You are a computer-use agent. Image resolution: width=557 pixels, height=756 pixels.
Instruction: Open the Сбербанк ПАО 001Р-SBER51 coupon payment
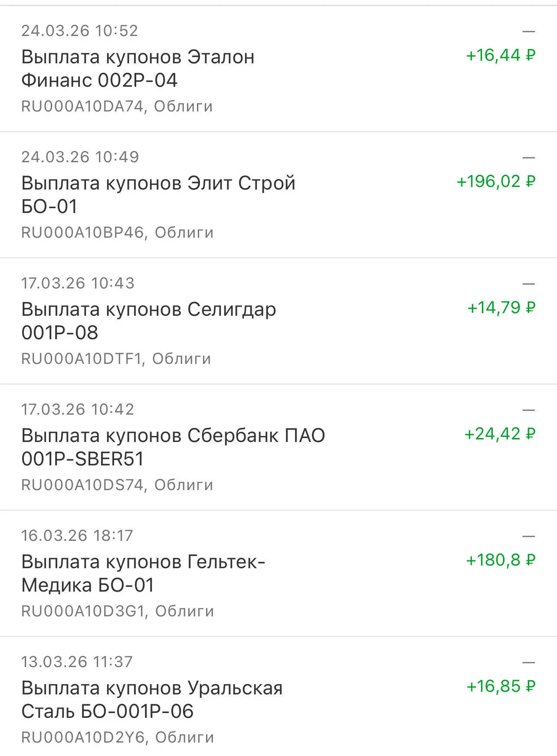pyautogui.click(x=278, y=447)
